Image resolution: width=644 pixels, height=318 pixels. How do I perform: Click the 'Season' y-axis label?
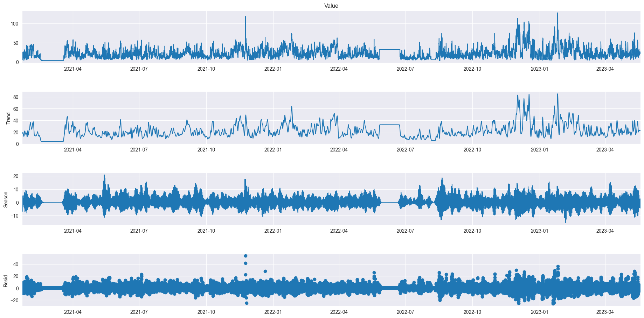tap(6, 199)
